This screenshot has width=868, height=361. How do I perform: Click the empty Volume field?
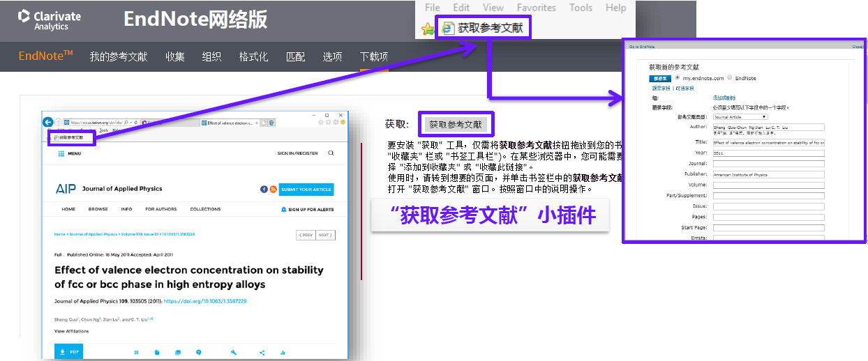769,185
